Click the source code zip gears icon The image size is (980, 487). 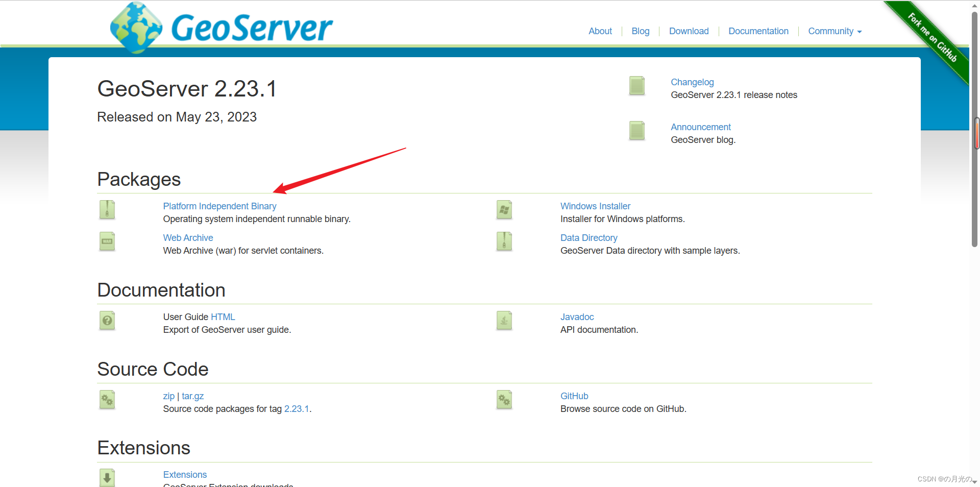pyautogui.click(x=107, y=400)
